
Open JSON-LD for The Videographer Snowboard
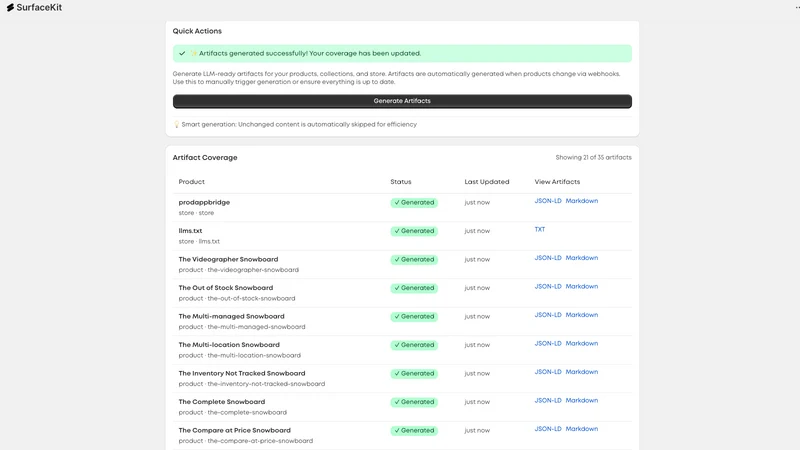click(x=548, y=258)
